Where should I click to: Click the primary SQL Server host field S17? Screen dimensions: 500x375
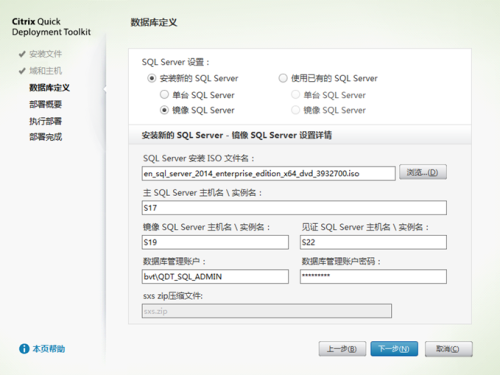[x=294, y=208]
